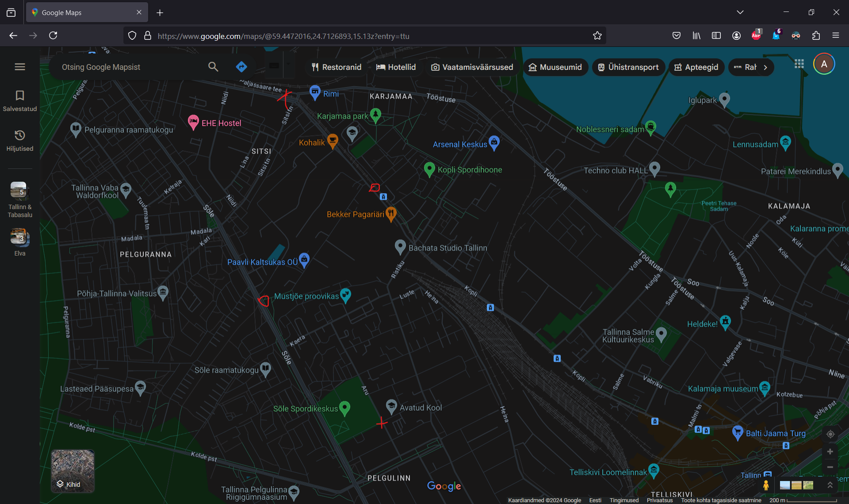This screenshot has width=849, height=504.
Task: Expand the imagery strip chevrons
Action: tap(830, 485)
